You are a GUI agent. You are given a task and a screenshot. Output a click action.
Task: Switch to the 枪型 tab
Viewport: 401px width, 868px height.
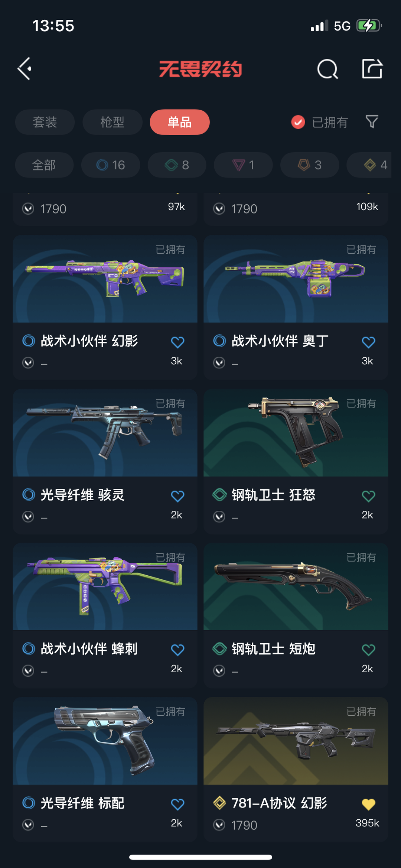click(113, 122)
